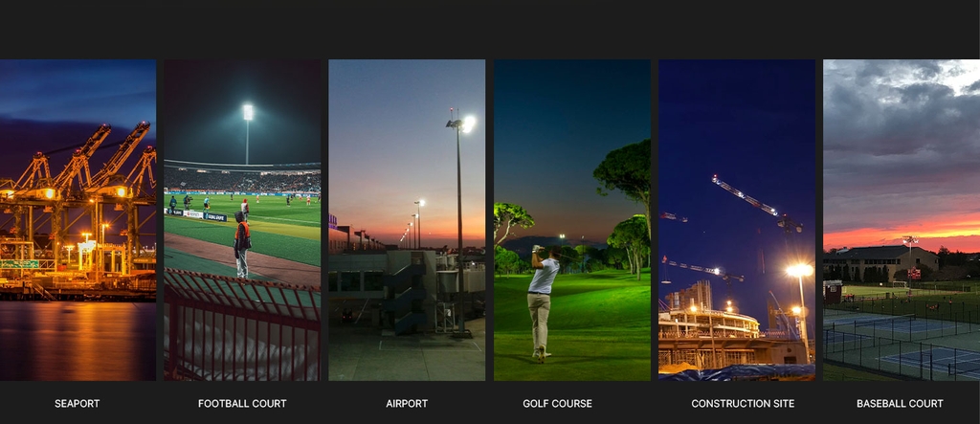The height and width of the screenshot is (424, 980).
Task: Open the Baseball Court sunset photo
Action: [902, 220]
